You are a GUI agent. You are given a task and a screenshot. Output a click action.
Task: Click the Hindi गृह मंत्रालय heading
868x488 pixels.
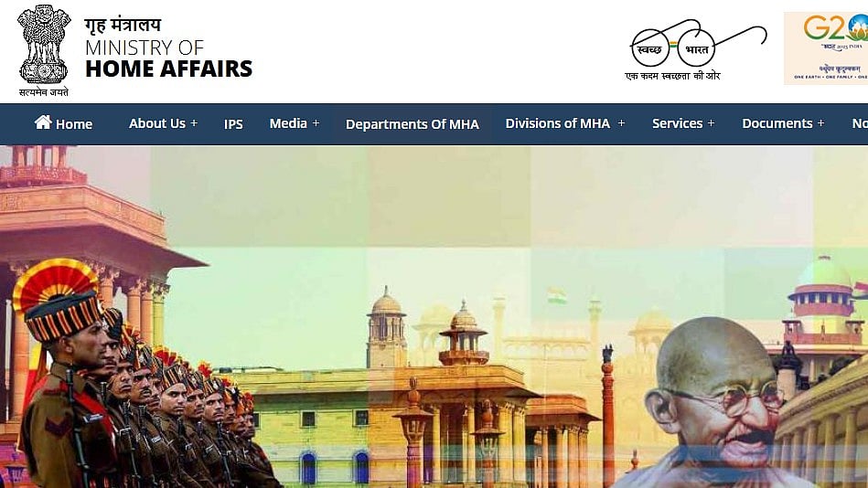point(123,25)
